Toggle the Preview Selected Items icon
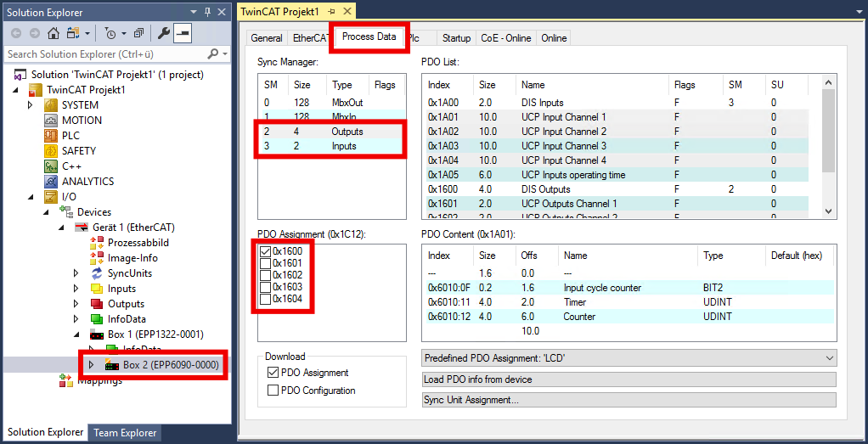The width and height of the screenshot is (868, 444). click(183, 34)
